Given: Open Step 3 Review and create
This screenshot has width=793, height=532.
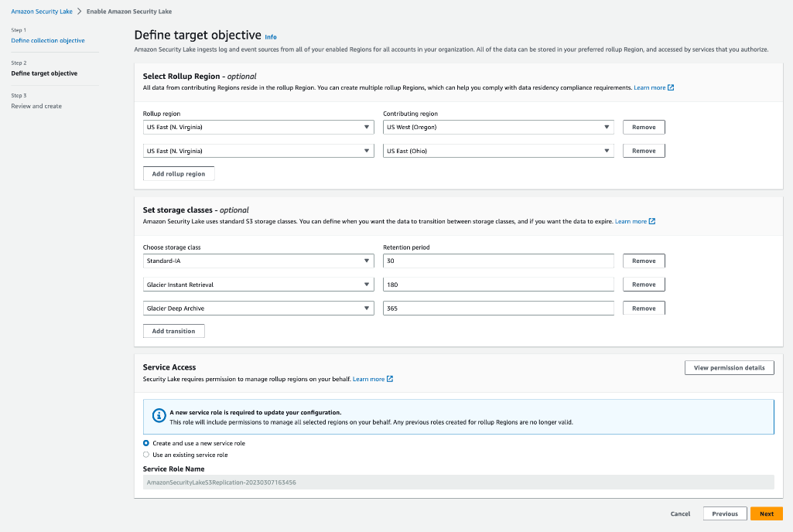Looking at the screenshot, I should [37, 106].
